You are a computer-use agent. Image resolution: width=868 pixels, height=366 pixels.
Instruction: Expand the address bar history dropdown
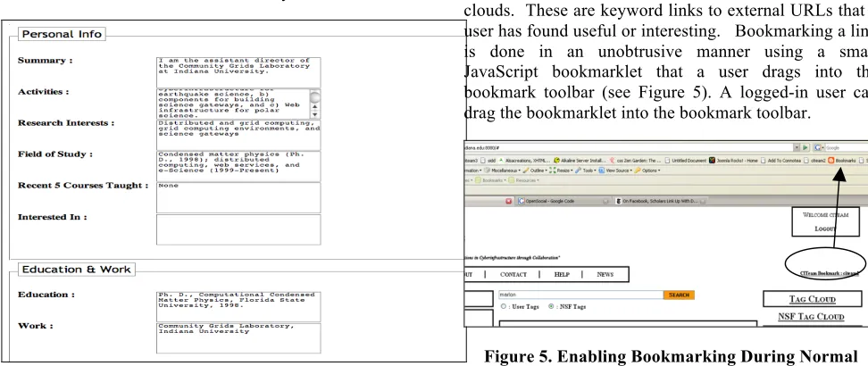click(x=797, y=148)
